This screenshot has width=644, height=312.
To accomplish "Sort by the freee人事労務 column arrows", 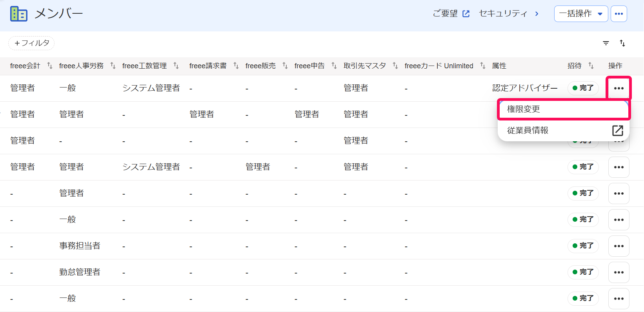I will [113, 66].
